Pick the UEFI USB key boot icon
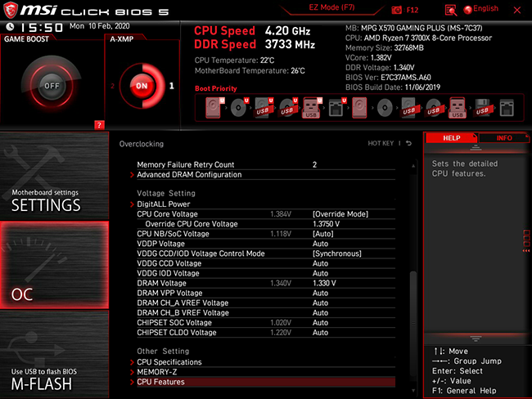The height and width of the screenshot is (399, 532). tap(312, 108)
